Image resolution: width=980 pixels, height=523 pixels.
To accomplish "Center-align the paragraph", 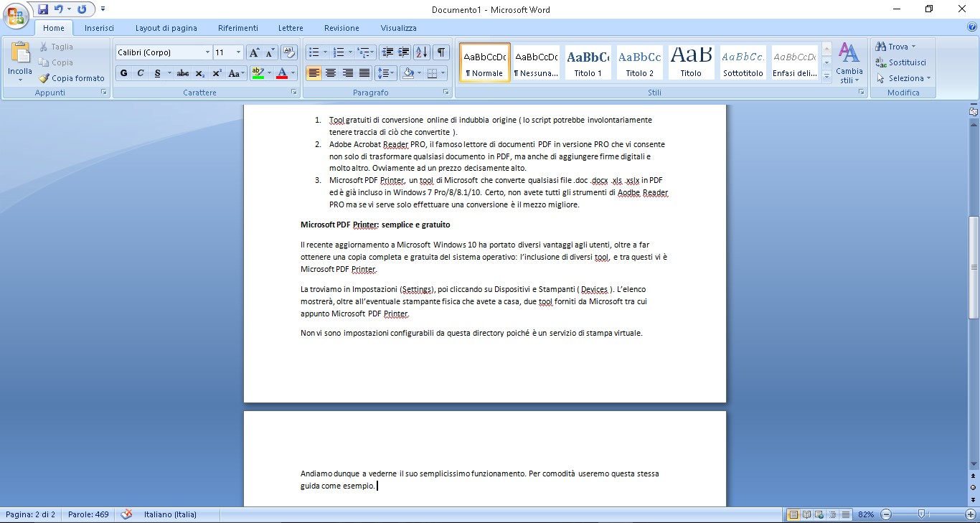I will [331, 73].
